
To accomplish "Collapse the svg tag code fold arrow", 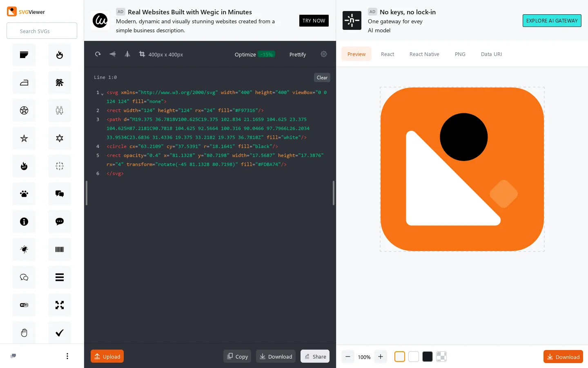I will click(x=102, y=94).
